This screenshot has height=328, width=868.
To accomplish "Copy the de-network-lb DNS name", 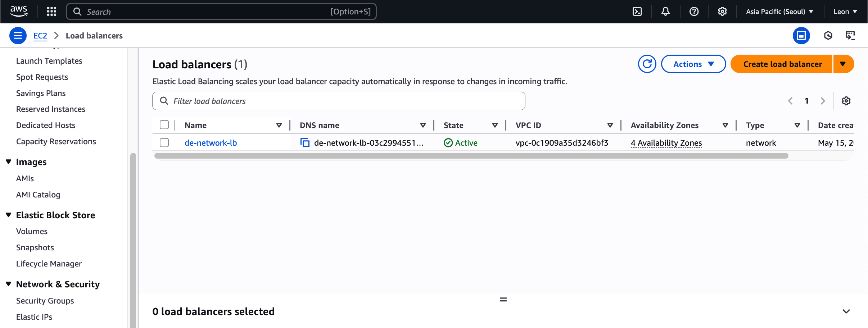I will [305, 143].
